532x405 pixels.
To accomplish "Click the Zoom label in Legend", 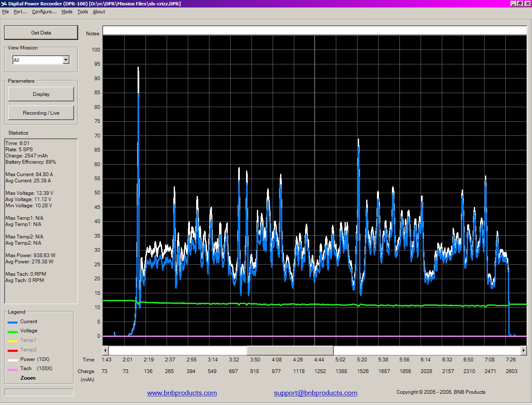I will click(x=28, y=378).
